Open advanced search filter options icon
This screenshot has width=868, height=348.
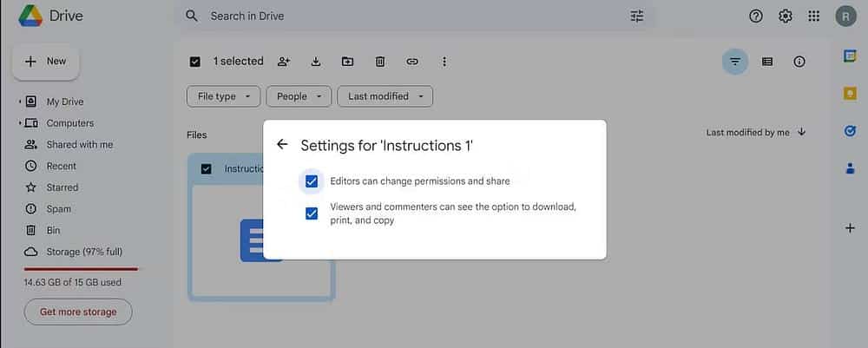(x=637, y=16)
